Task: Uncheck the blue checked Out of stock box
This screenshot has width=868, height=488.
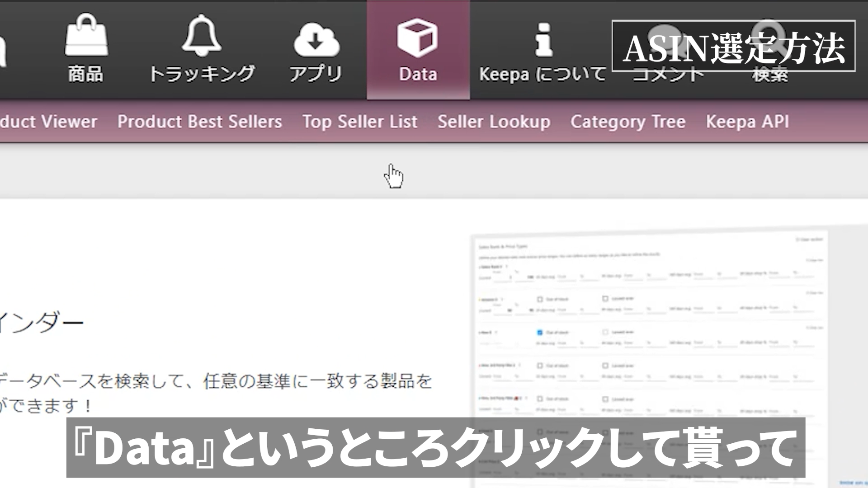Action: point(539,333)
